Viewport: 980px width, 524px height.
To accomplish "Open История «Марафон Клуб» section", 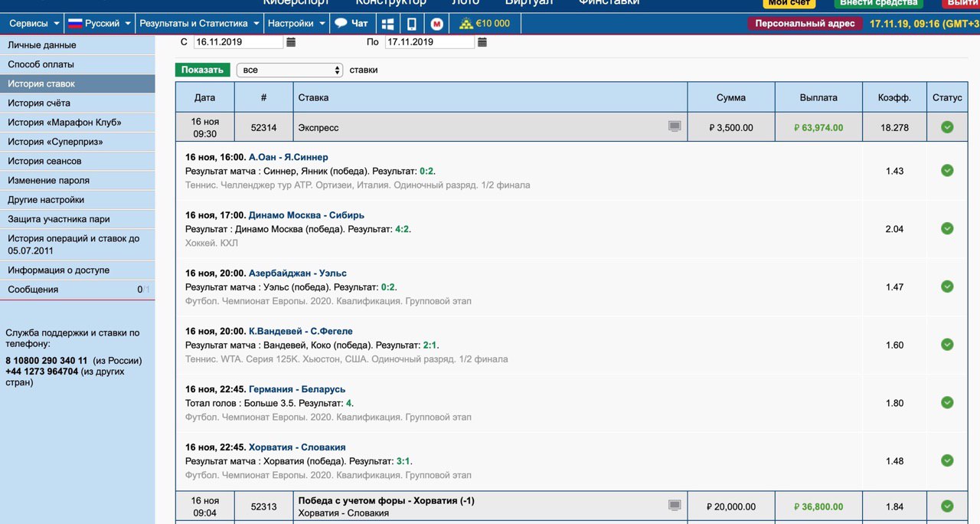I will (x=77, y=123).
